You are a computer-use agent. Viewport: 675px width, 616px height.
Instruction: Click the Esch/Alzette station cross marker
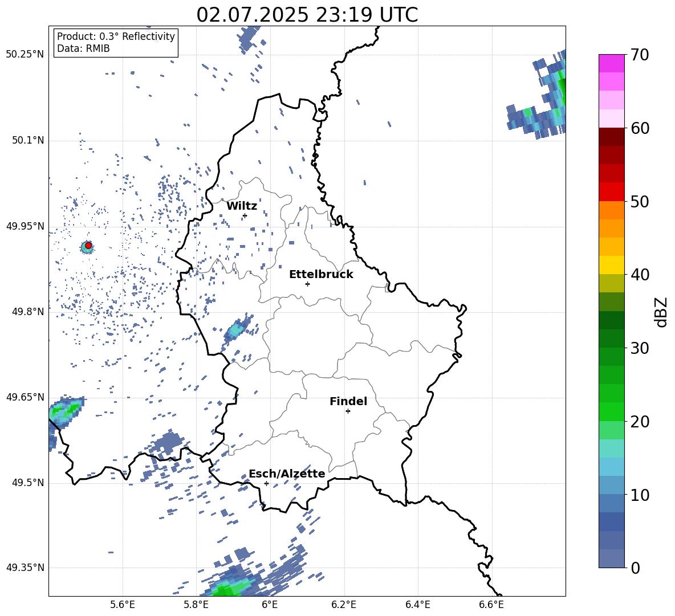pyautogui.click(x=266, y=483)
